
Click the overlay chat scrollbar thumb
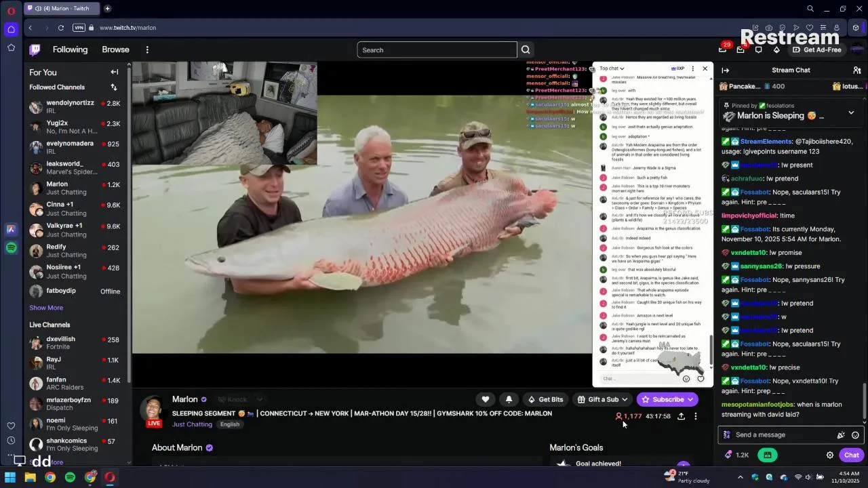711,351
